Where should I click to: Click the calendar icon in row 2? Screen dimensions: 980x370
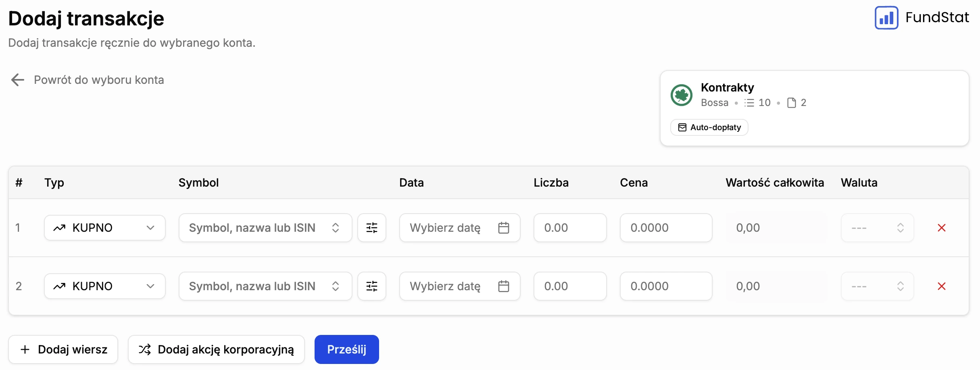504,286
